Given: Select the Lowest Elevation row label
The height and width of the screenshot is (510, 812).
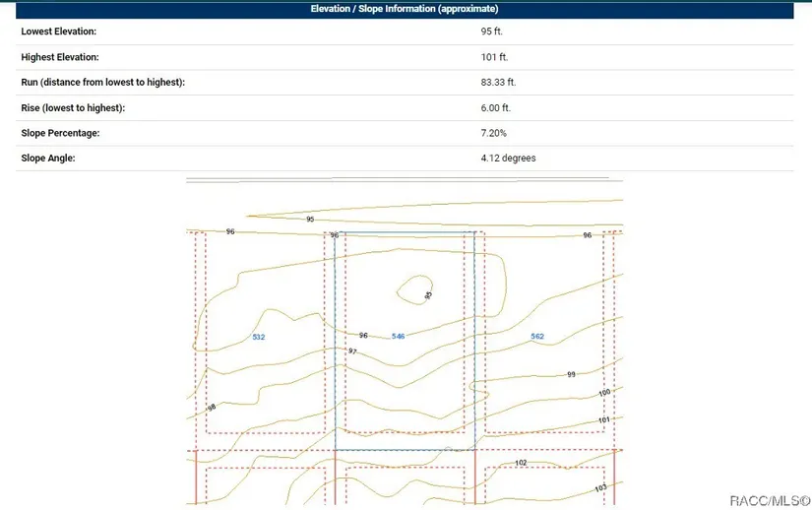Looking at the screenshot, I should click(x=58, y=32).
